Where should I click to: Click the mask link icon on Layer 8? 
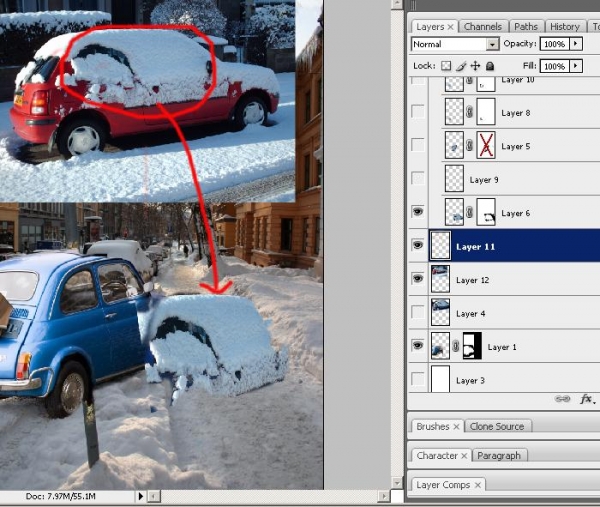(x=470, y=112)
